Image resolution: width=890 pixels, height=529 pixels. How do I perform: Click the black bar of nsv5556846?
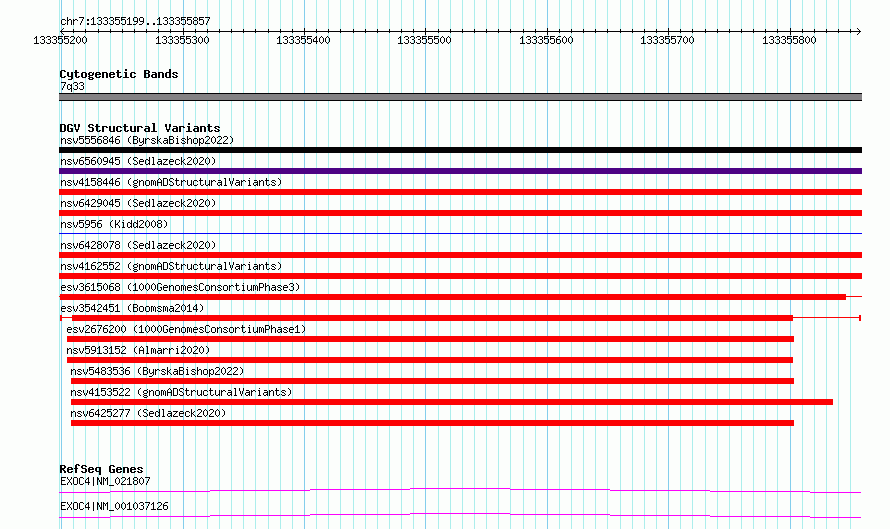[460, 150]
